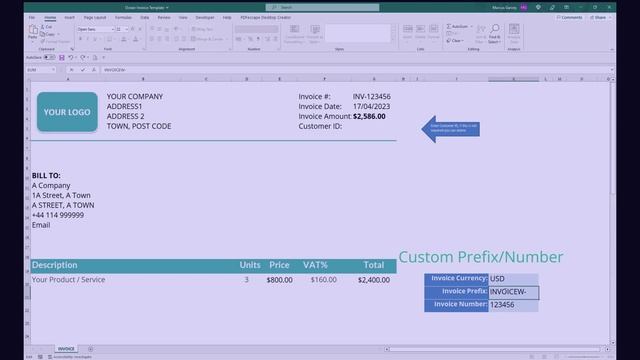Increase the font size with grow icon
The height and width of the screenshot is (360, 640).
click(x=133, y=29)
